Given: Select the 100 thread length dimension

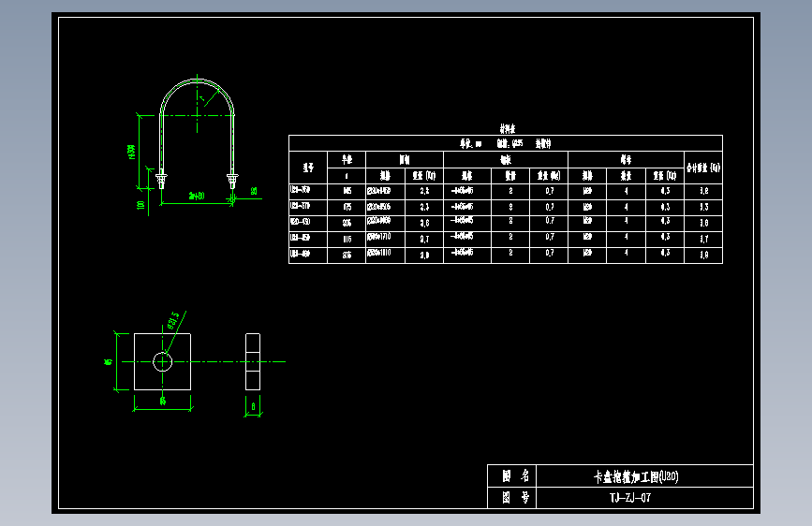Looking at the screenshot, I should click(140, 206).
